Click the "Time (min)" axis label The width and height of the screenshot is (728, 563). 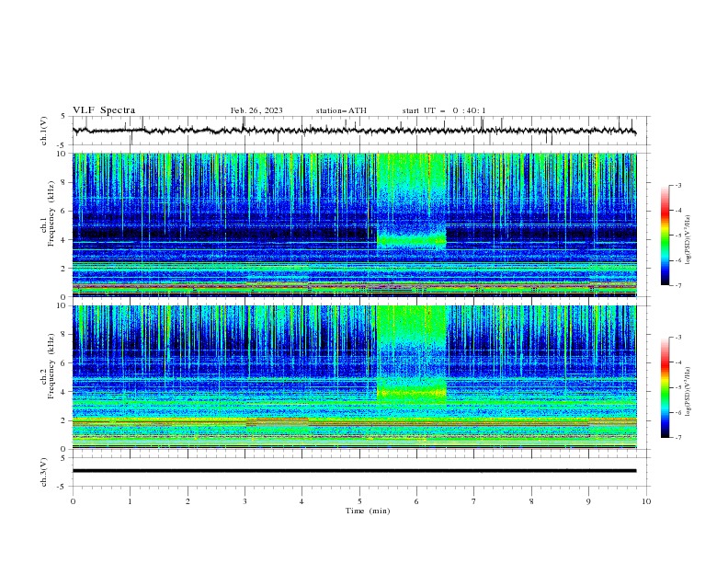pyautogui.click(x=368, y=511)
